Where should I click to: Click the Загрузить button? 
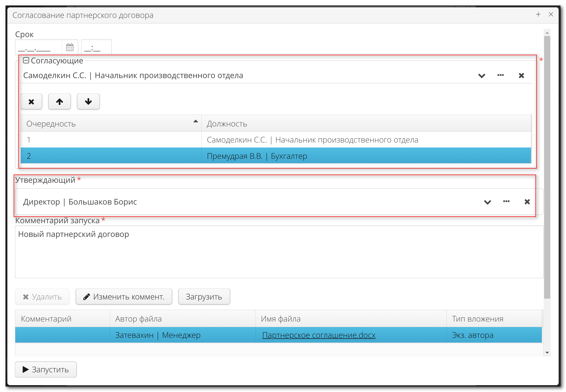pyautogui.click(x=204, y=297)
